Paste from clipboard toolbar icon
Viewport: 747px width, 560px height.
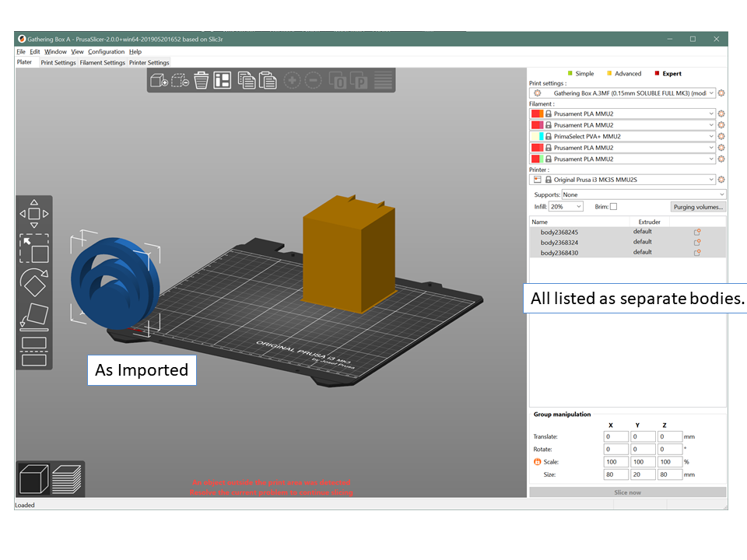pos(268,80)
